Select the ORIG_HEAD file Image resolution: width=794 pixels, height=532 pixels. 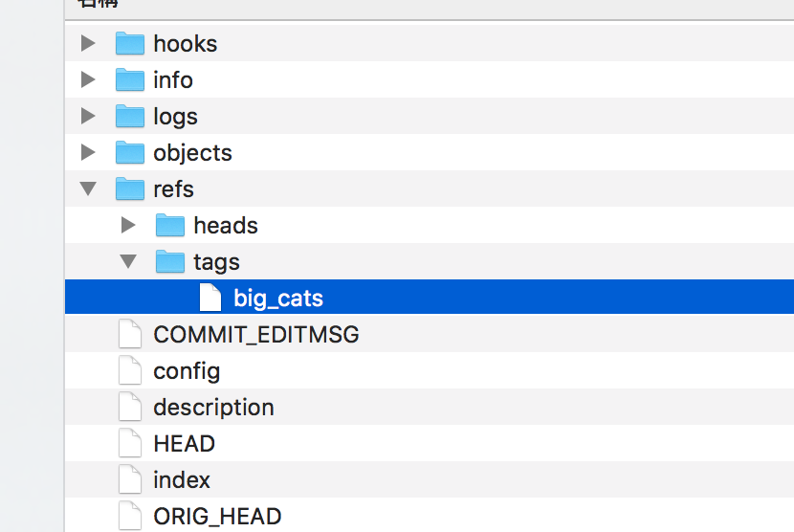[217, 517]
